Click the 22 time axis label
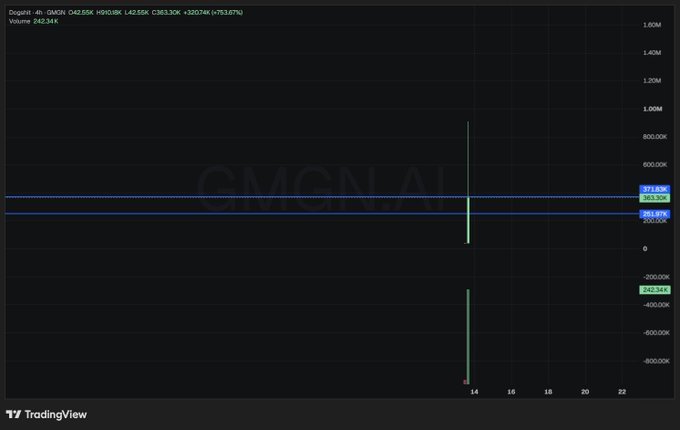Viewport: 680px width, 430px height. pyautogui.click(x=622, y=392)
